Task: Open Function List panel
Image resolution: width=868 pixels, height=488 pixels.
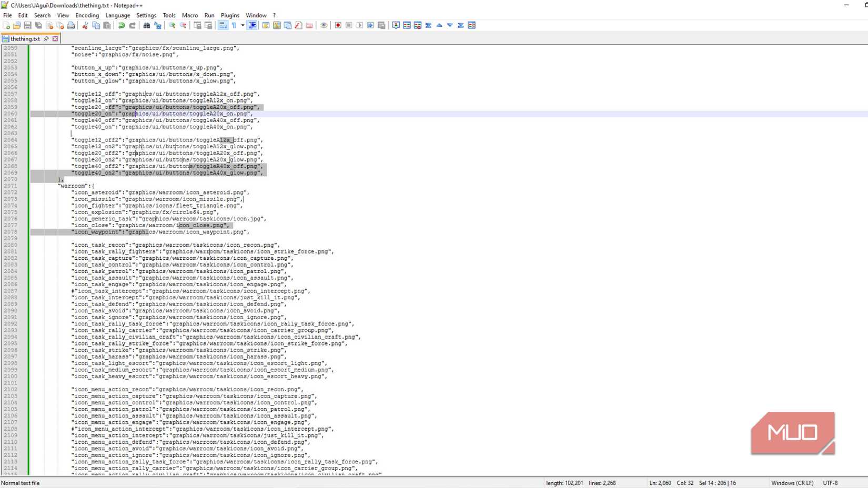Action: point(298,25)
